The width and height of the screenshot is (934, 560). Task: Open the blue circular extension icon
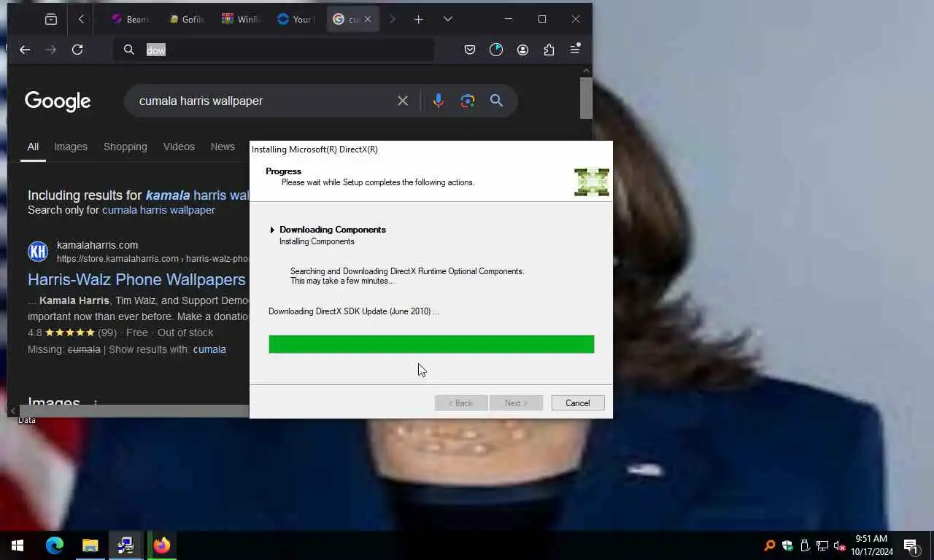click(x=496, y=50)
